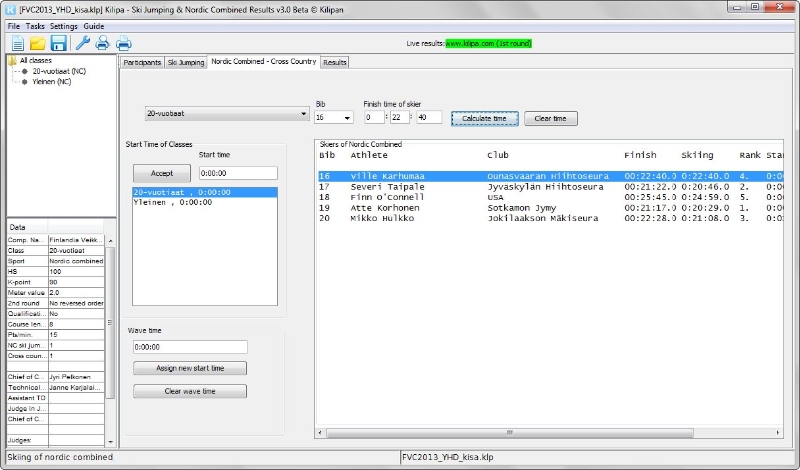Screen dimensions: 800x470
Task: Click the Data panel scroll down arrow
Action: (x=111, y=442)
